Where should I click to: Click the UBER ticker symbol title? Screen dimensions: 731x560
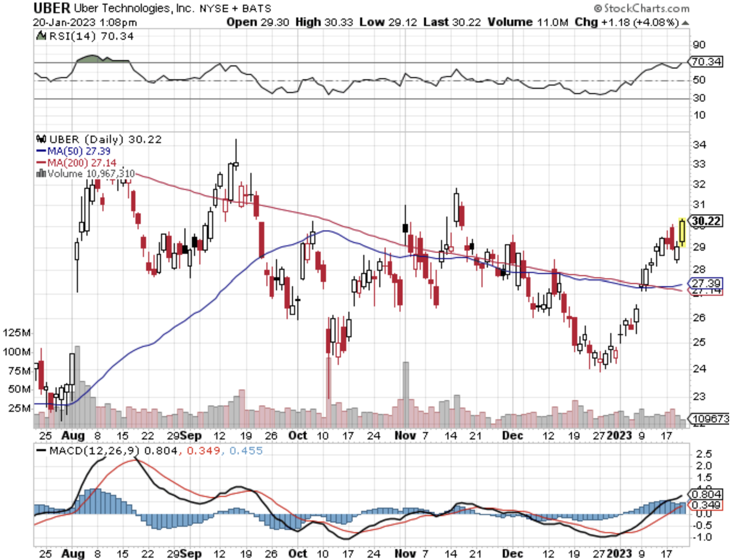51,8
